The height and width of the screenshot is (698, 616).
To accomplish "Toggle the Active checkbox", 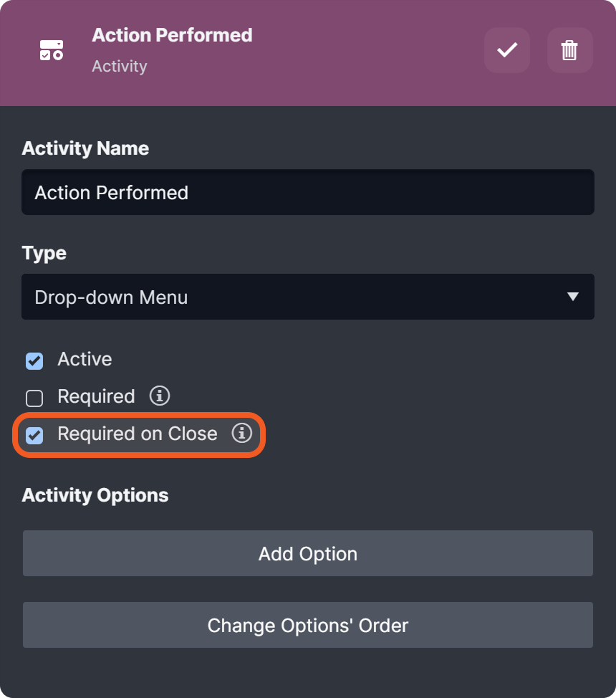I will [34, 360].
